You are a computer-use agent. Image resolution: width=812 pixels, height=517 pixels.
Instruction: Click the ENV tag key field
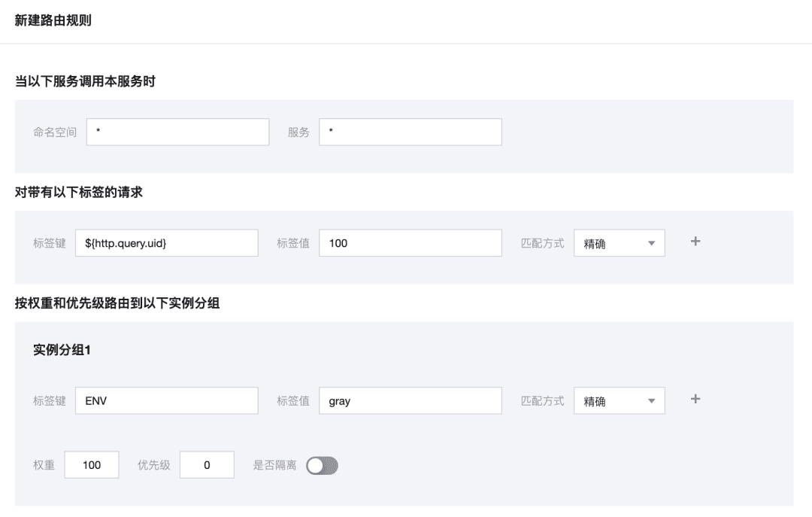click(167, 401)
